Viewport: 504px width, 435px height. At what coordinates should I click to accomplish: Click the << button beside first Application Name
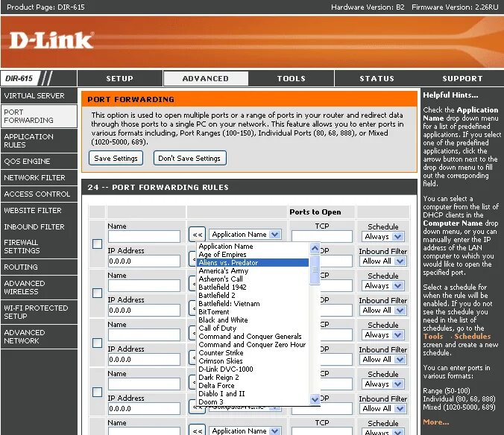pos(198,235)
